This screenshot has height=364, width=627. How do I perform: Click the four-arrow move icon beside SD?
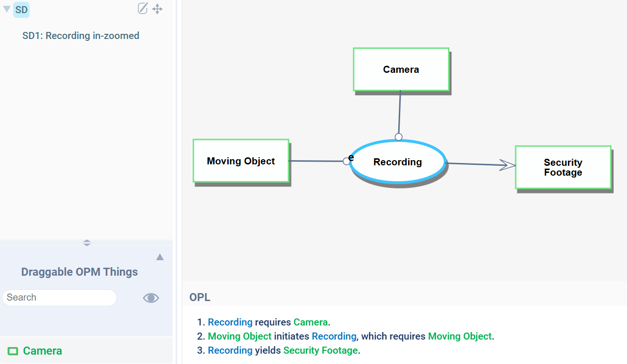point(157,9)
